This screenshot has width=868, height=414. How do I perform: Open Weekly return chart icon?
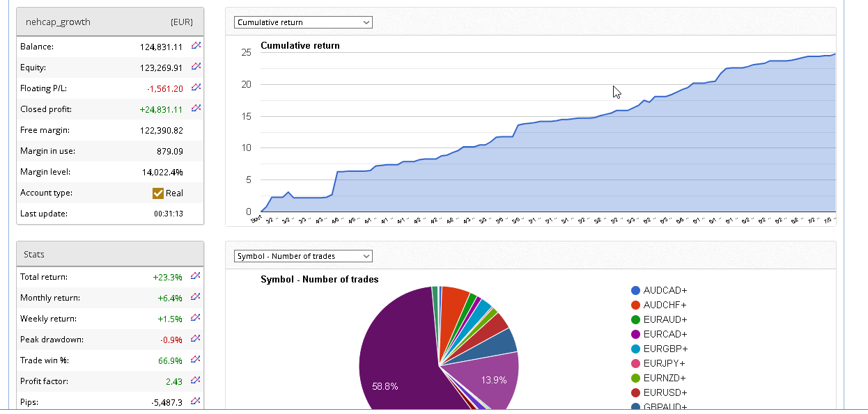tap(196, 318)
